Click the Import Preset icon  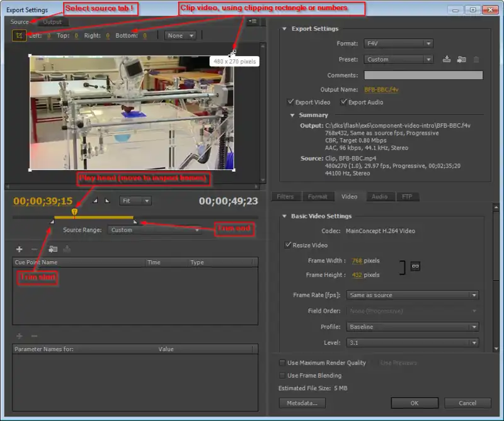pyautogui.click(x=461, y=60)
